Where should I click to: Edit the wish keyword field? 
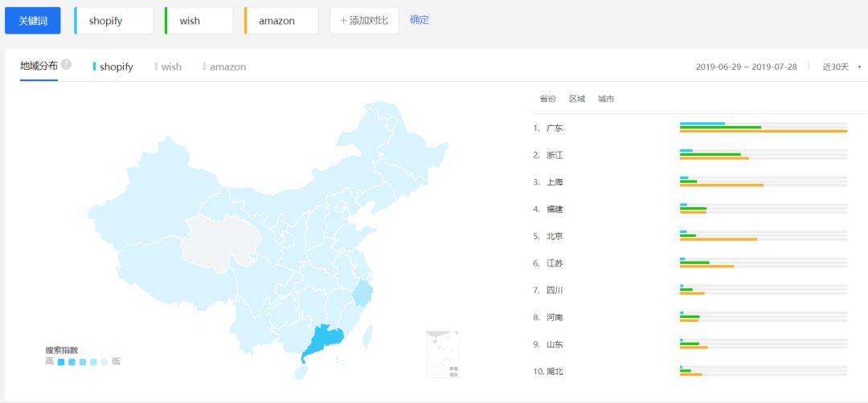point(199,21)
